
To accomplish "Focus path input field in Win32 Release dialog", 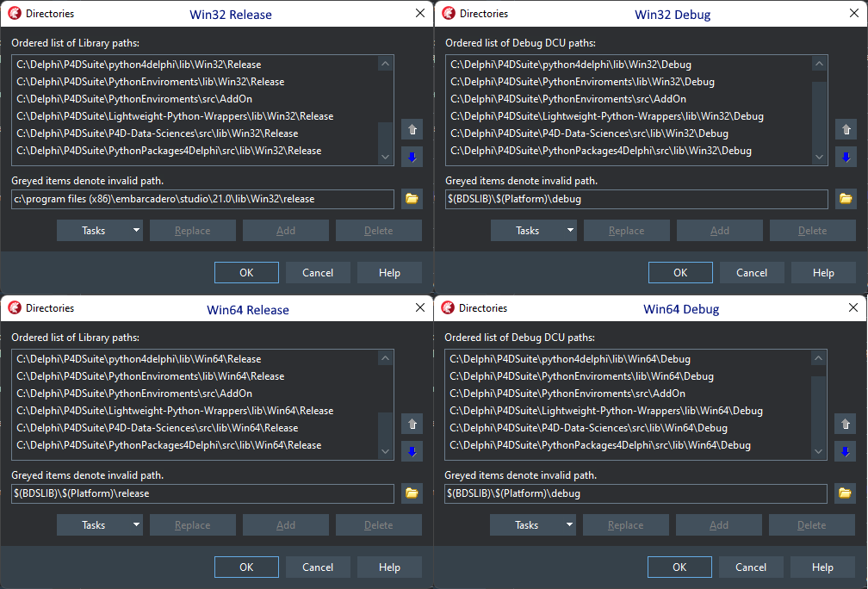I will (x=202, y=199).
